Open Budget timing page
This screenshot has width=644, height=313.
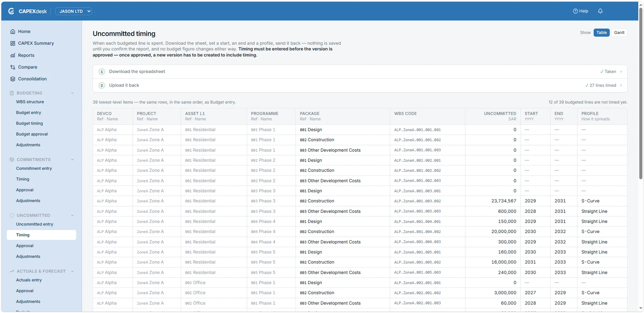[x=29, y=124]
